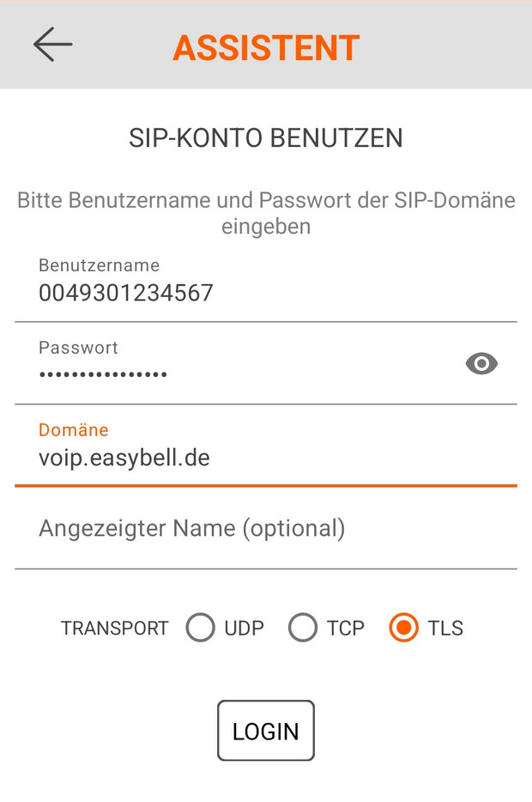Viewport: 532px width, 802px height.
Task: Select the TLS transport radio button
Action: click(x=403, y=628)
